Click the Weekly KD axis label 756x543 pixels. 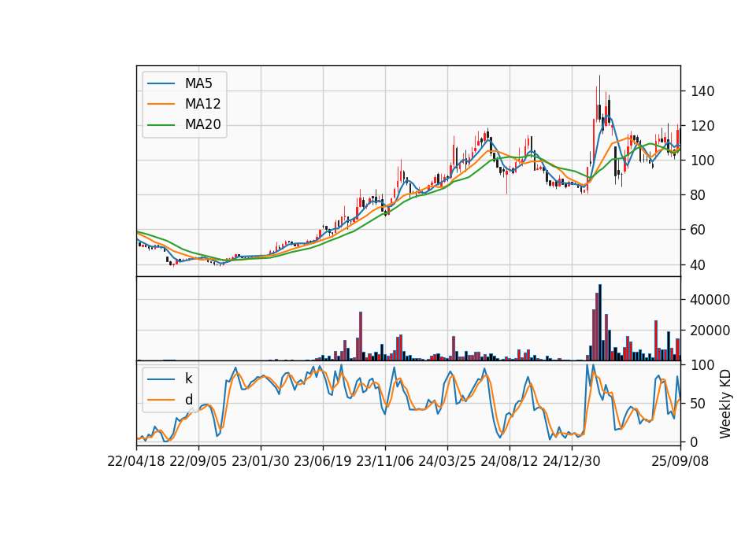coord(725,404)
